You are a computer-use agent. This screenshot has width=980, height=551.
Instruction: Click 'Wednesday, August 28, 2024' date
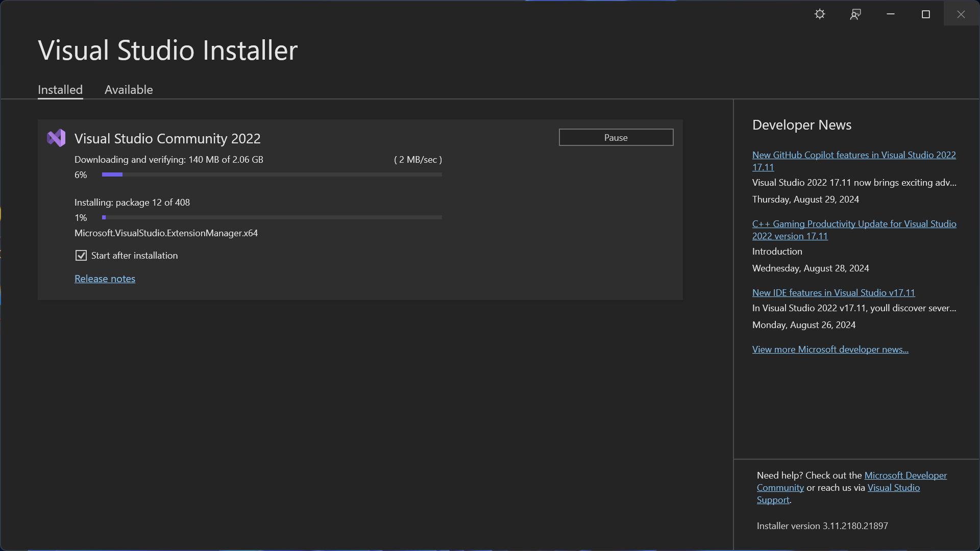(x=811, y=268)
